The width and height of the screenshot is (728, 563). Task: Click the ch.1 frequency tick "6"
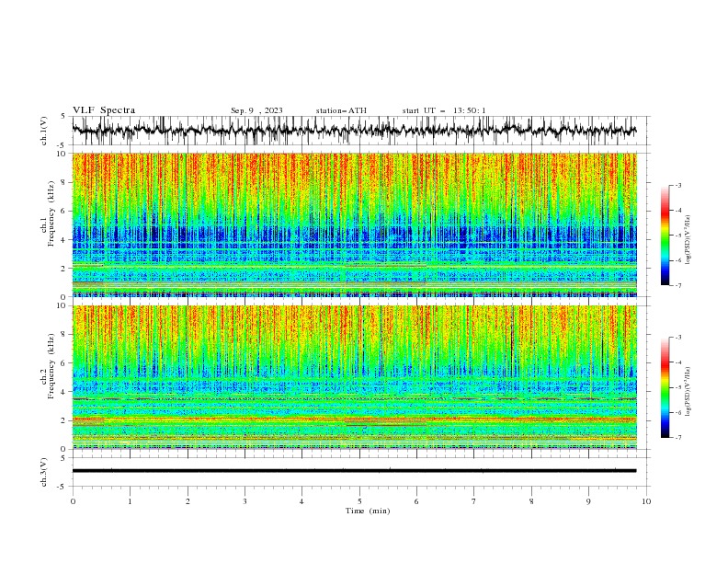64,211
